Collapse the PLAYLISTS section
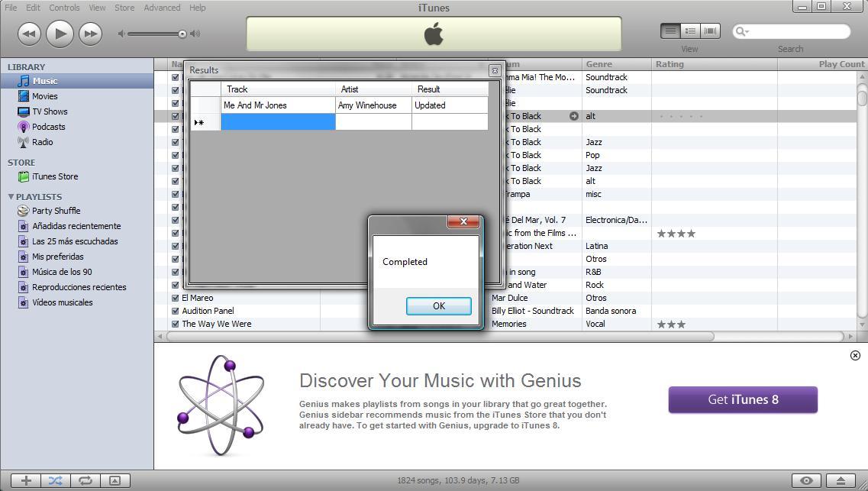Screen dimensions: 868x491 [10, 197]
